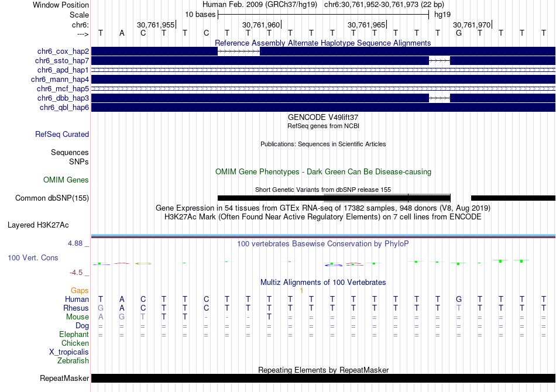Select the X_tropicalis species label
The image size is (556, 392).
pyautogui.click(x=69, y=352)
